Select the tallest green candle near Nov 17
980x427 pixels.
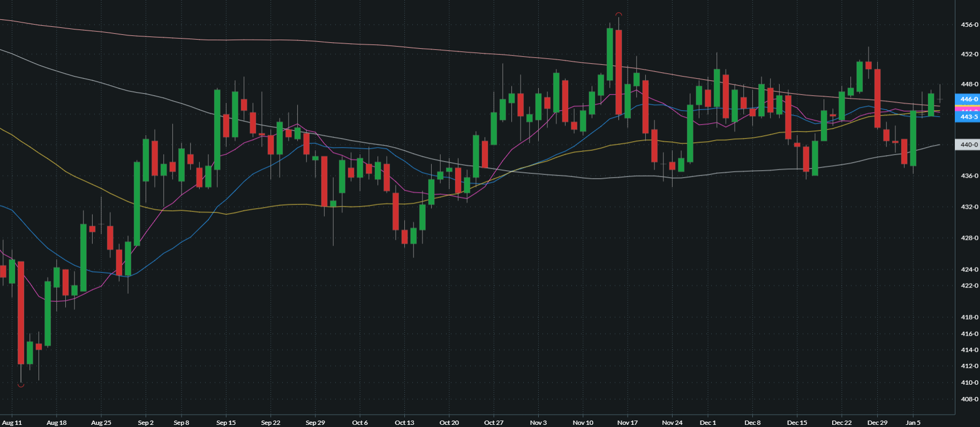point(610,54)
